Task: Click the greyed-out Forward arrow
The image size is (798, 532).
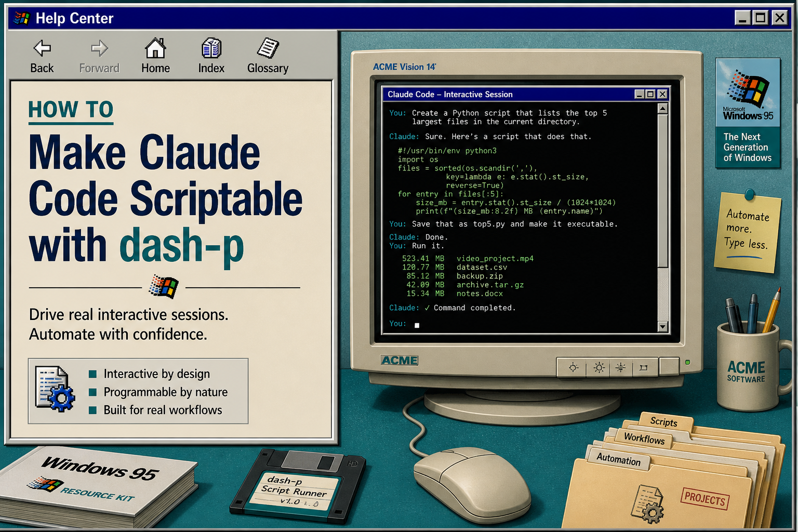Action: point(99,48)
